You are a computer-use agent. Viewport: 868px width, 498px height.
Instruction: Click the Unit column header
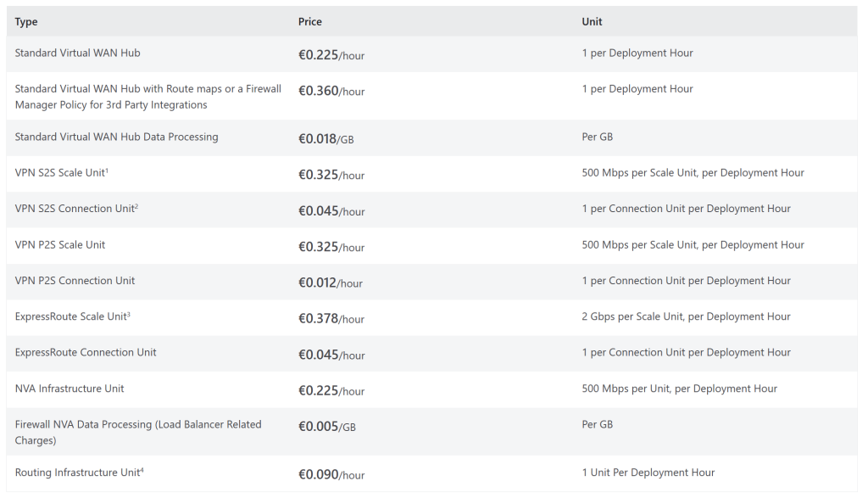point(592,21)
